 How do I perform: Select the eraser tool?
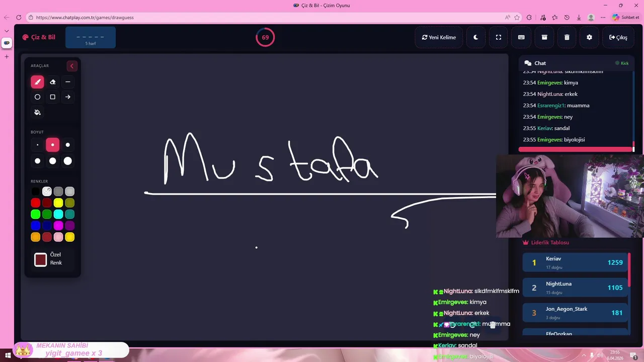tap(52, 82)
